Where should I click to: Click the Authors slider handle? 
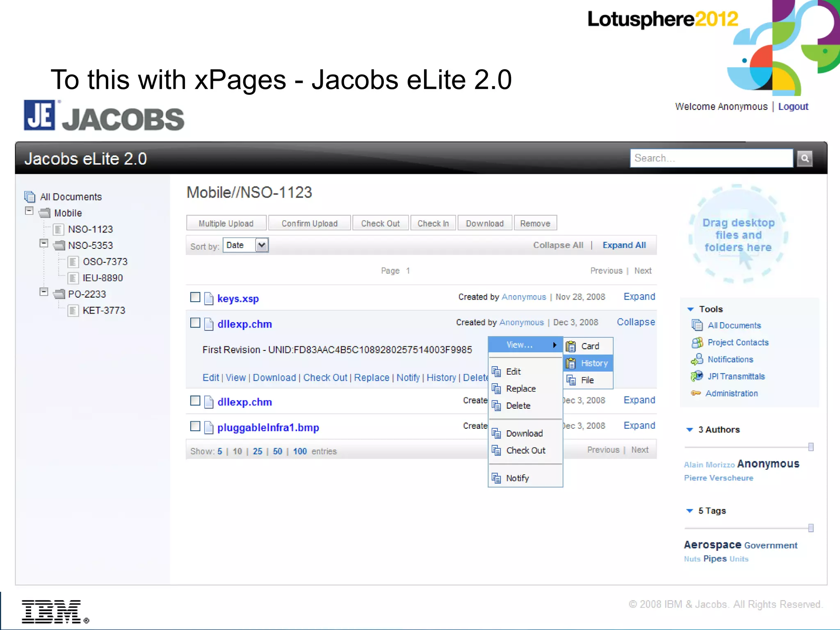pos(811,447)
